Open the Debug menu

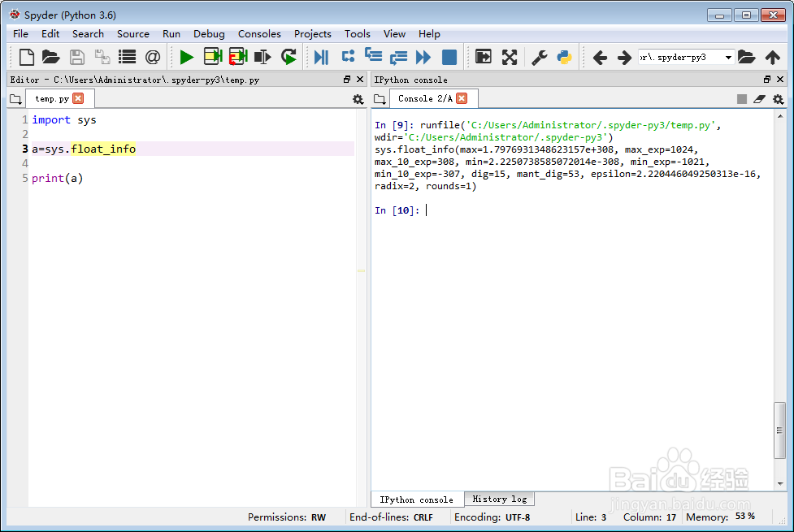coord(209,34)
